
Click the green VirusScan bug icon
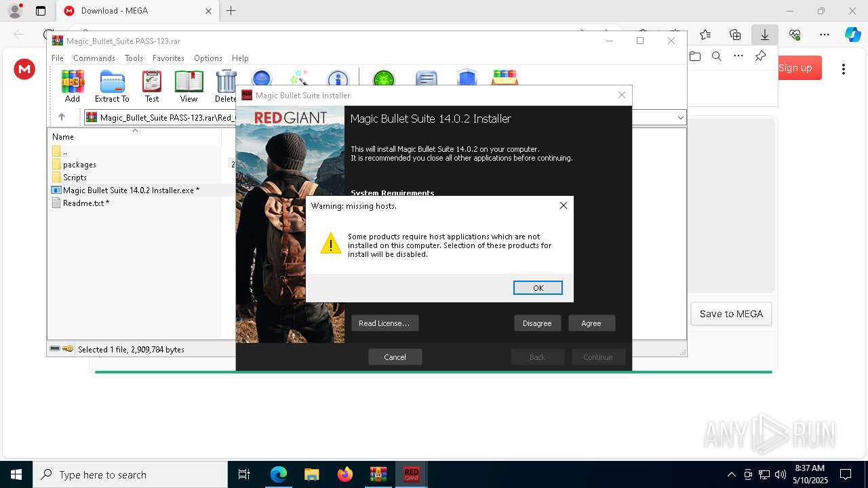coord(384,77)
